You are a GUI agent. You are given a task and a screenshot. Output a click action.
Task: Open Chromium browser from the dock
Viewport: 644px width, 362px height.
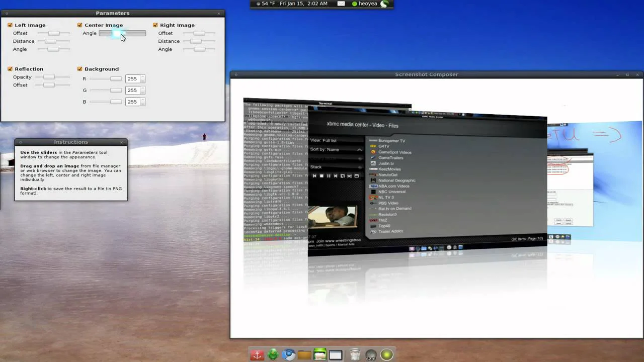pyautogui.click(x=288, y=354)
